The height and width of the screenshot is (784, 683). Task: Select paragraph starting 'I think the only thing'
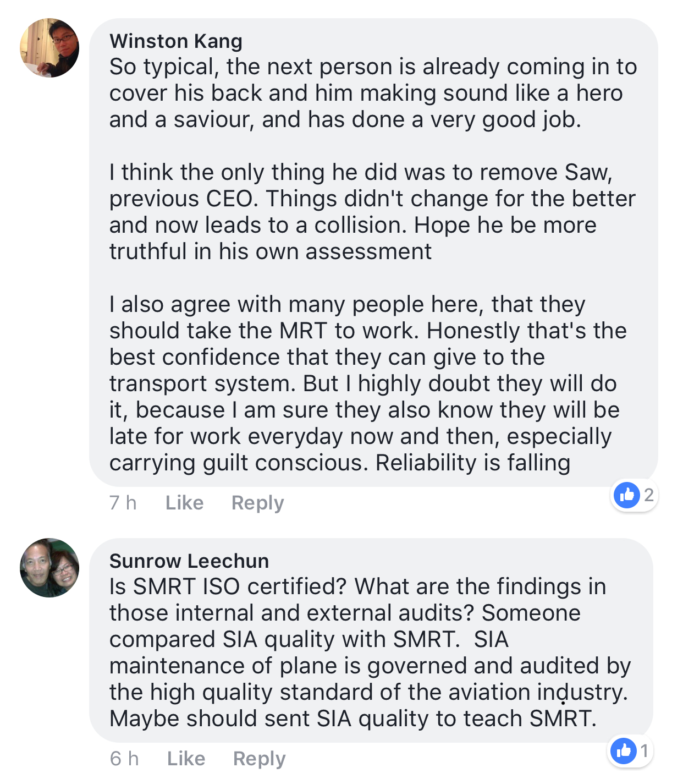tap(372, 212)
